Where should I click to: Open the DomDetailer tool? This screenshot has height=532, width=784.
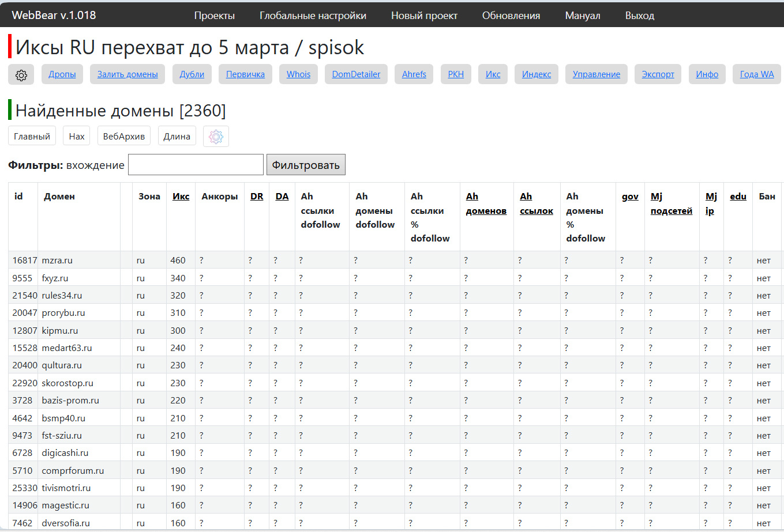tap(356, 74)
